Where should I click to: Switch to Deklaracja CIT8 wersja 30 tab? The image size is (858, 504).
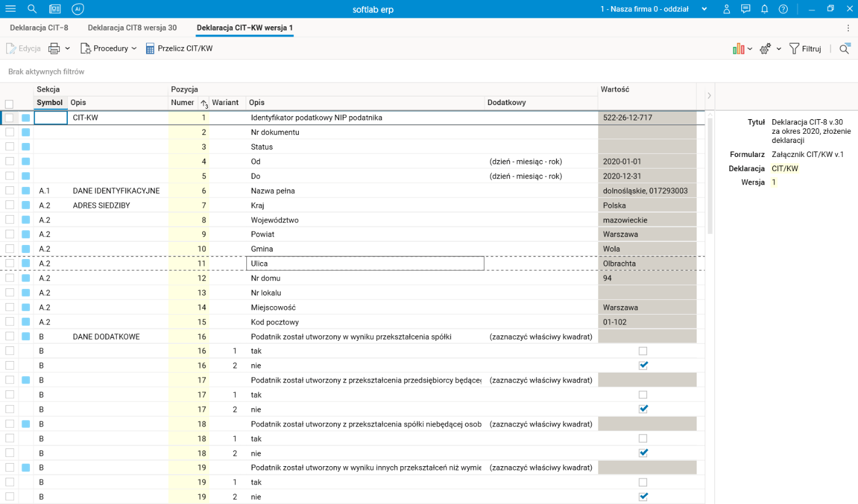[132, 28]
